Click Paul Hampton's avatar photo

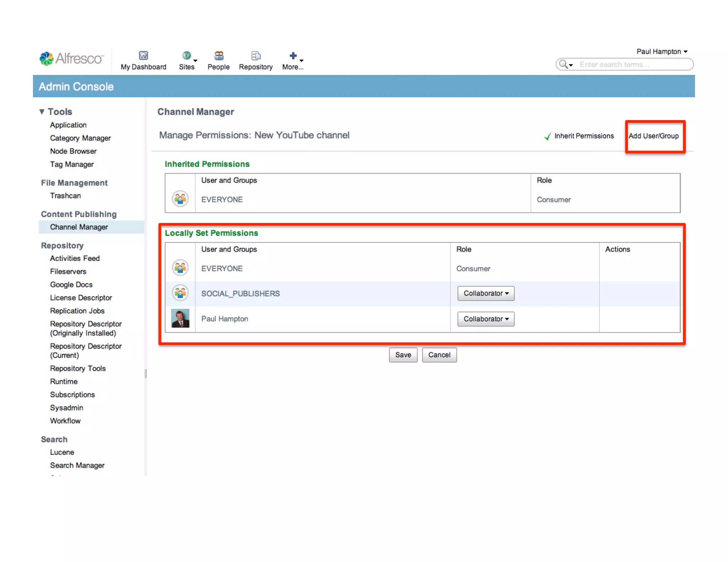[180, 318]
